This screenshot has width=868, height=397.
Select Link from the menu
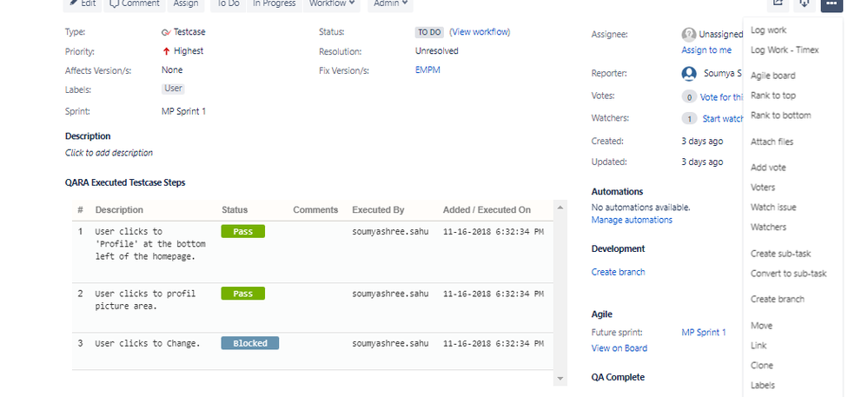(x=759, y=346)
